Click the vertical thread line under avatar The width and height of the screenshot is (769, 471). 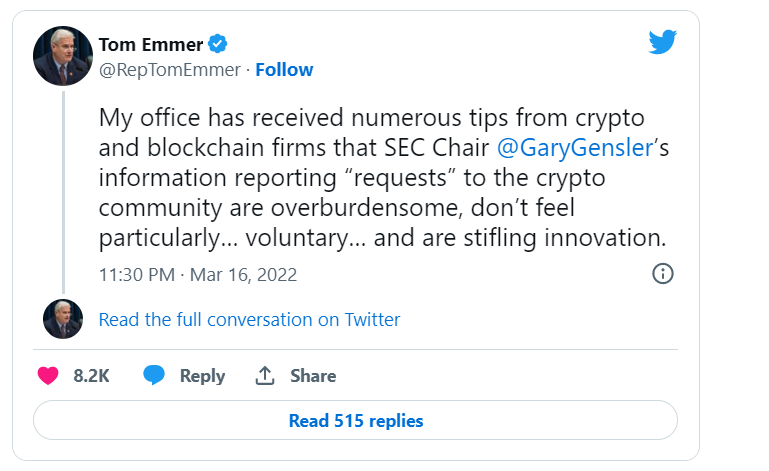63,190
